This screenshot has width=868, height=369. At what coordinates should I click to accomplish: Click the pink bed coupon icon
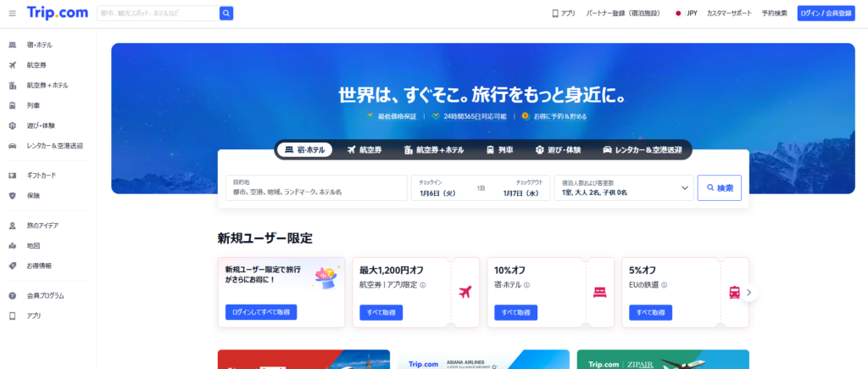click(600, 292)
